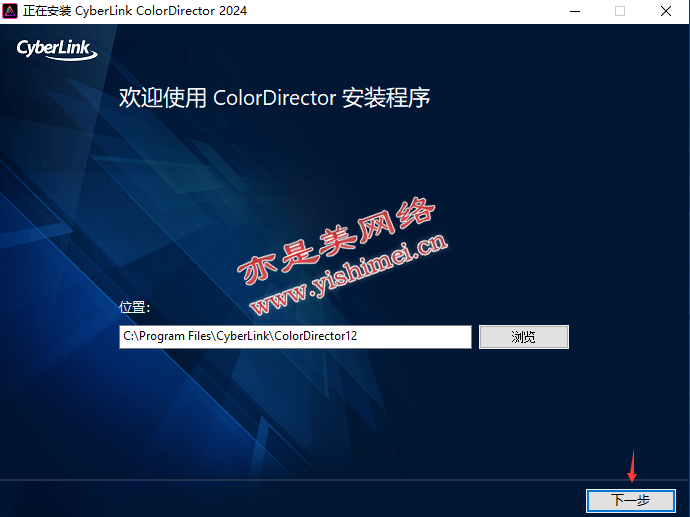Image resolution: width=690 pixels, height=517 pixels.
Task: Click the disabled maximize button
Action: coord(620,11)
